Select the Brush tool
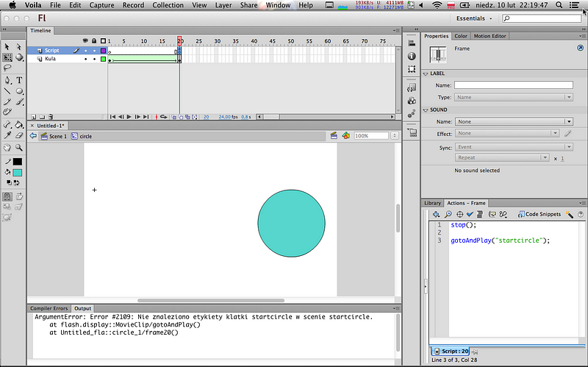This screenshot has height=367, width=588. tap(19, 101)
